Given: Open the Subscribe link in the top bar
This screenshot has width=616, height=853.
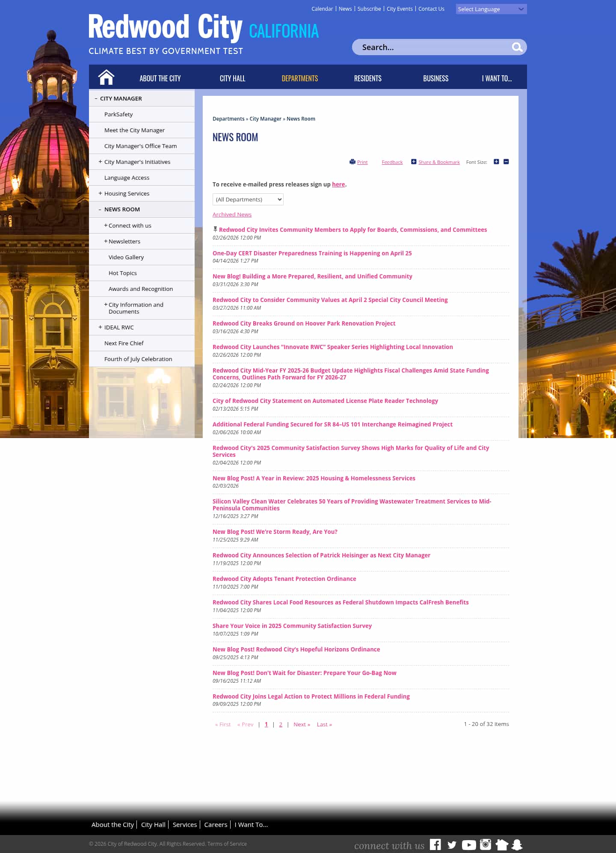Looking at the screenshot, I should pos(369,9).
